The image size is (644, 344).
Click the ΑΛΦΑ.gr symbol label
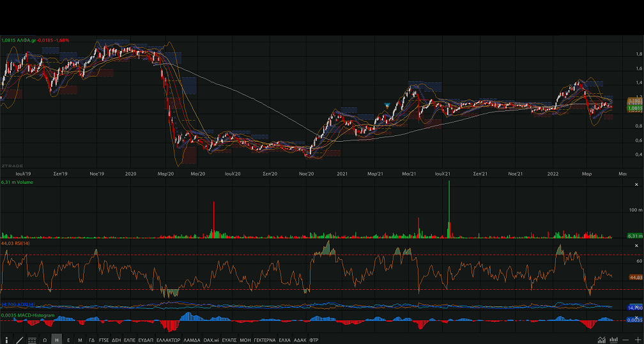coord(25,40)
